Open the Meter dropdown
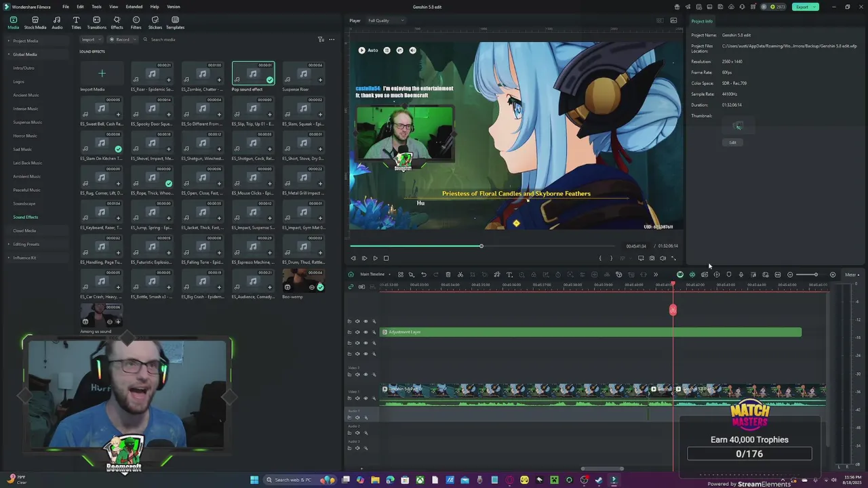 852,274
